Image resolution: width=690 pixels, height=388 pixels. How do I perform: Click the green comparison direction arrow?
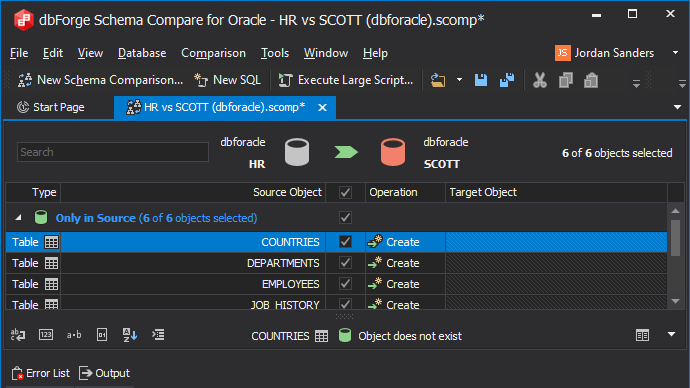pyautogui.click(x=346, y=152)
